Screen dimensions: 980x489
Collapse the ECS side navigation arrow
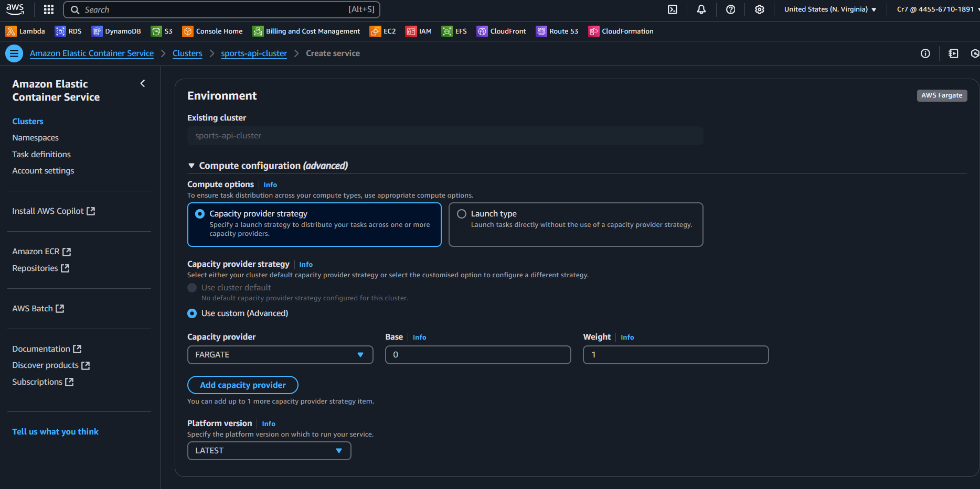pos(143,83)
